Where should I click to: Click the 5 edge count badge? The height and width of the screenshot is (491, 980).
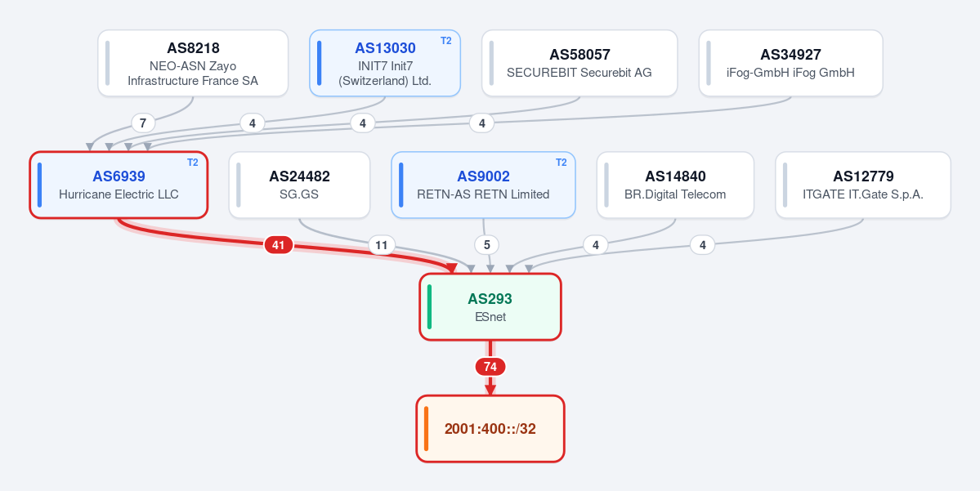[x=487, y=245]
